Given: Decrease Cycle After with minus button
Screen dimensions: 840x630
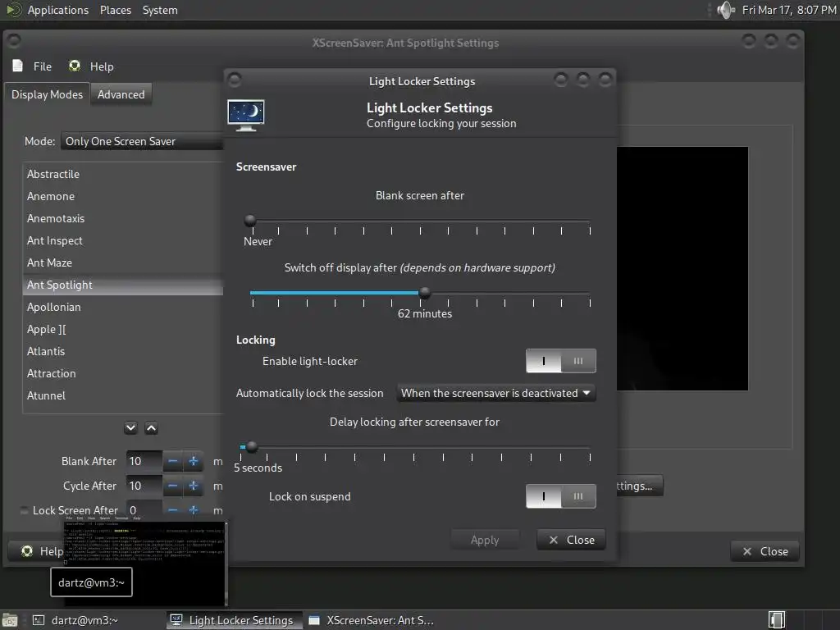Looking at the screenshot, I should (x=172, y=486).
